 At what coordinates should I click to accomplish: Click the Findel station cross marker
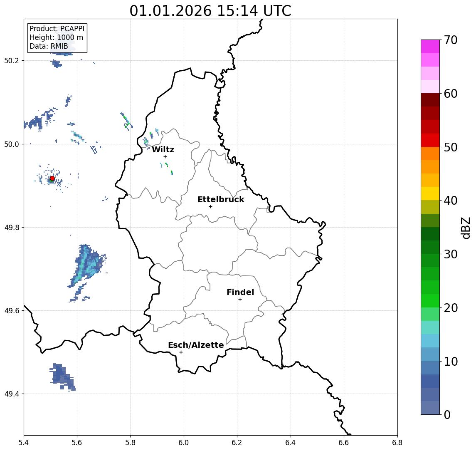point(240,300)
